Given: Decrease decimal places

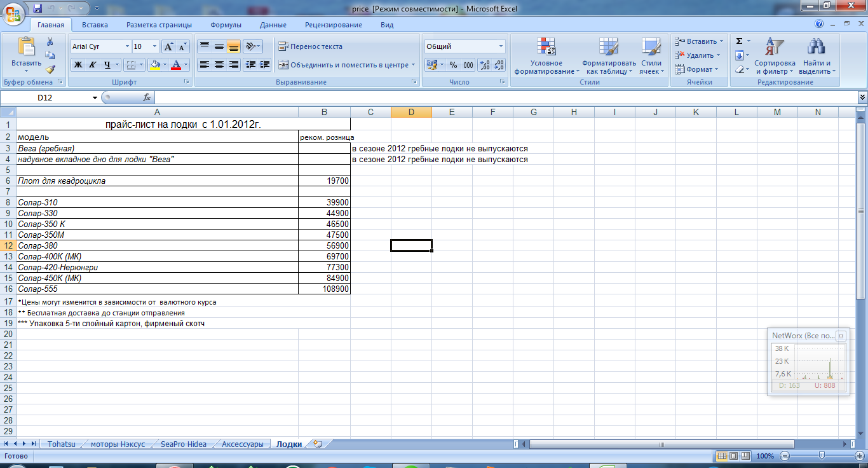Looking at the screenshot, I should 499,64.
